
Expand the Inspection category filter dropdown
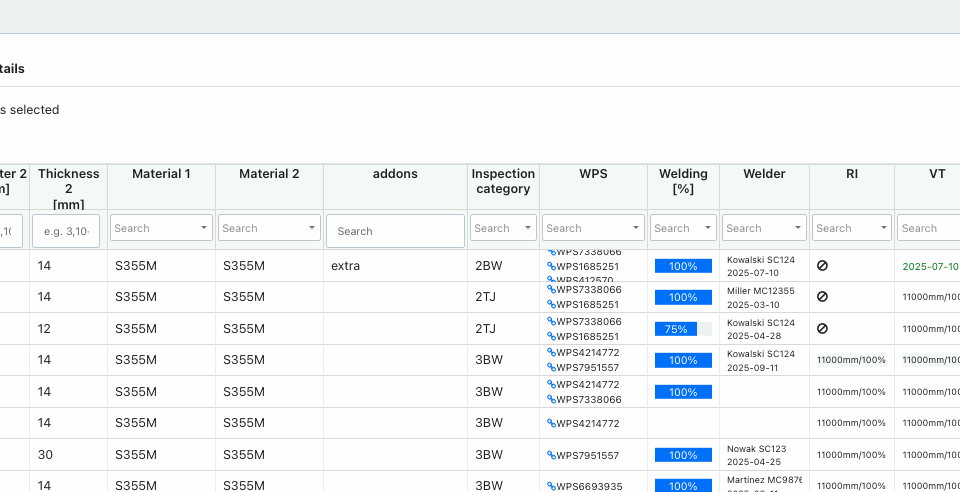[504, 228]
